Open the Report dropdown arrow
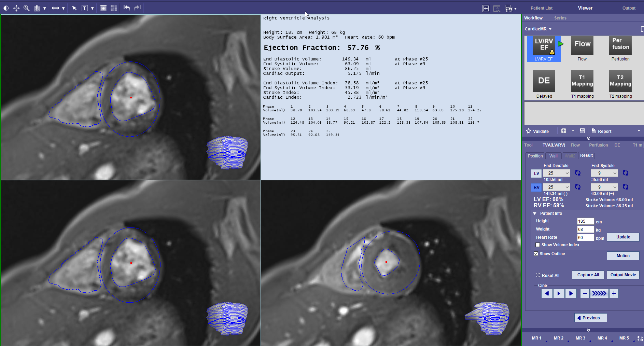 [638, 131]
